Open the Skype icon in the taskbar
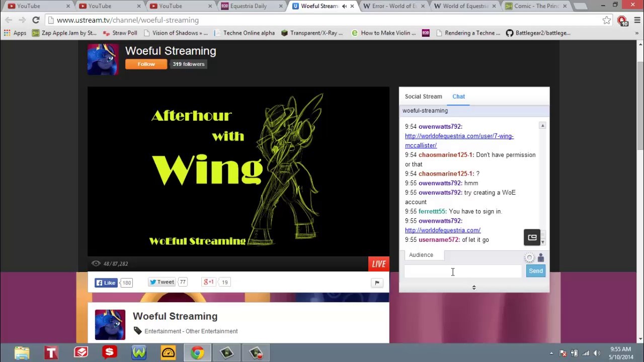This screenshot has height=362, width=644. coord(109,352)
